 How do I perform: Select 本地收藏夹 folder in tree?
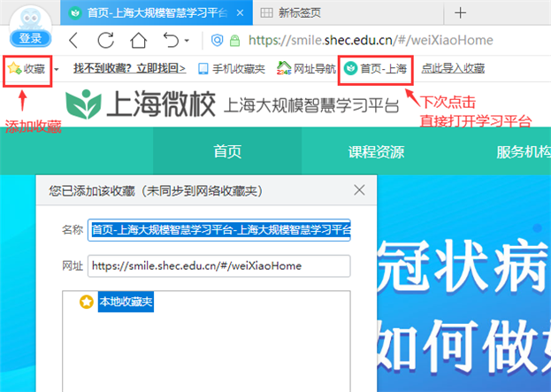126,303
